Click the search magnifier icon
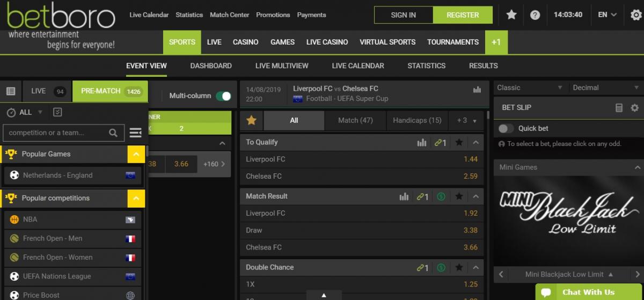 (113, 133)
